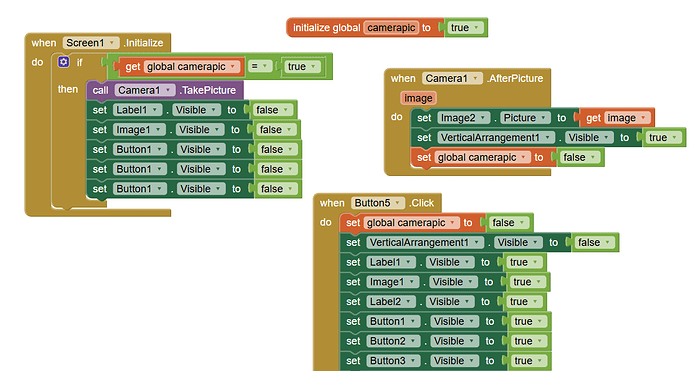Select the call Camera1 TakePicture purple block

165,90
